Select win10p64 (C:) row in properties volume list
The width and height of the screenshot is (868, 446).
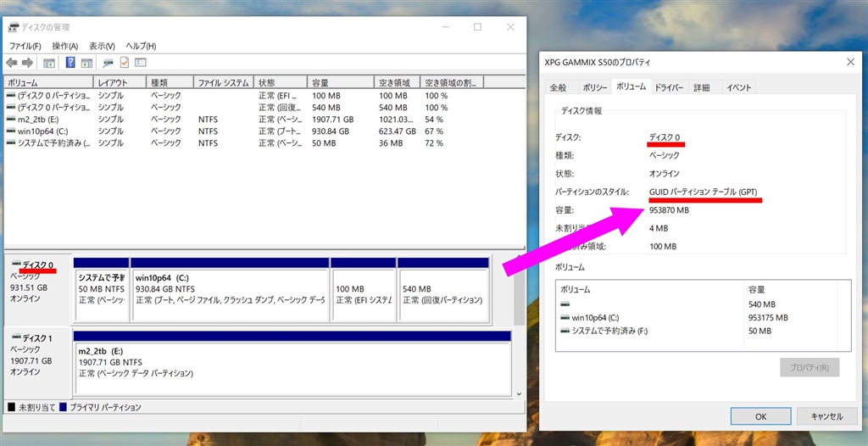click(x=703, y=318)
